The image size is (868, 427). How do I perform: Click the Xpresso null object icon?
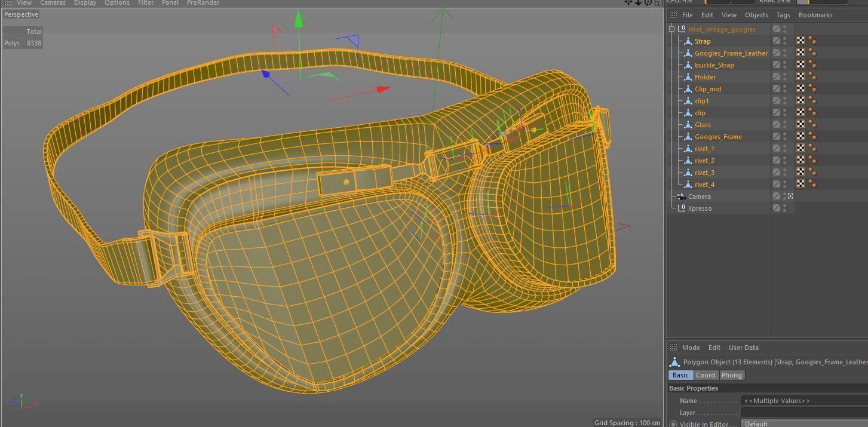(x=683, y=208)
